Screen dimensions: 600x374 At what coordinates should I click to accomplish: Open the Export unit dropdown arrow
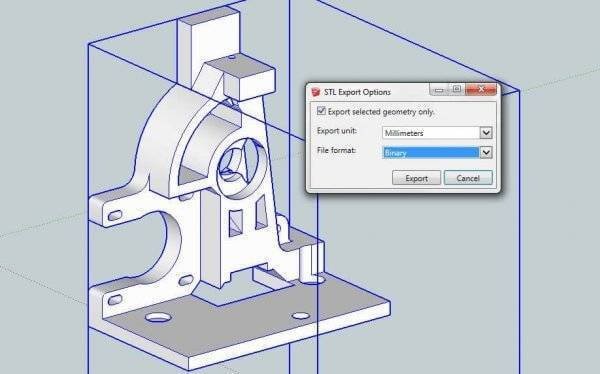point(486,133)
